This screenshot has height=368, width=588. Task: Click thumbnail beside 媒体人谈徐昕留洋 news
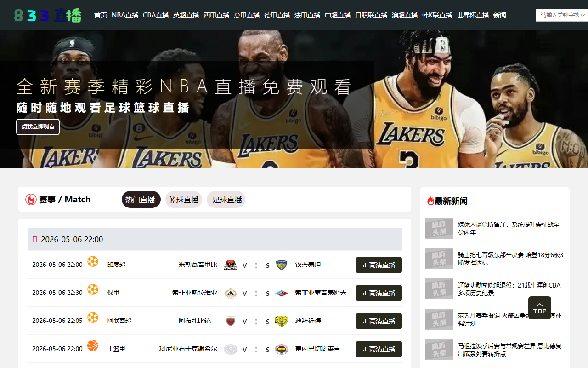point(439,228)
